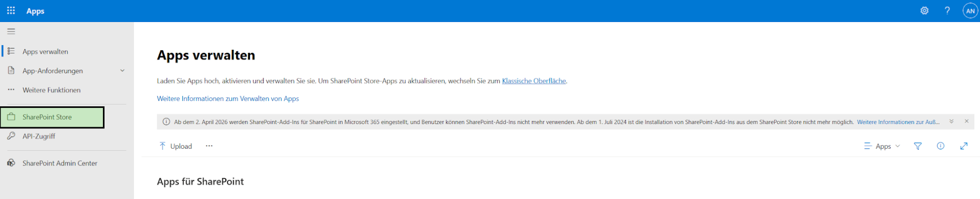The width and height of the screenshot is (980, 199).
Task: Open the app launcher waffle icon
Action: [11, 10]
